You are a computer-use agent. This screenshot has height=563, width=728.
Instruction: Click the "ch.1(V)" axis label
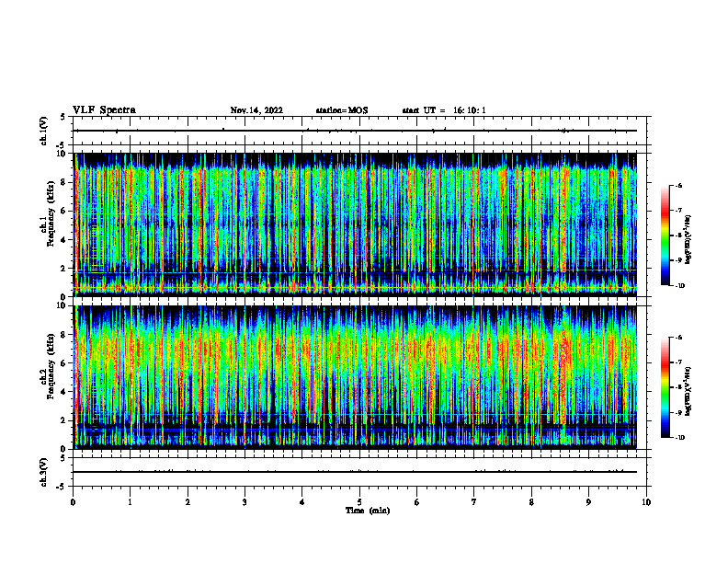44,131
